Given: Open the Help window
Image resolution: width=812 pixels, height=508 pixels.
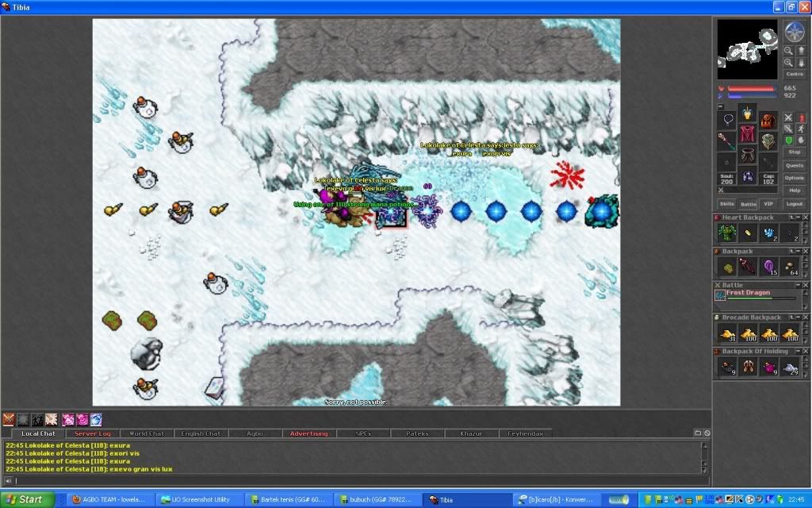Looking at the screenshot, I should [x=795, y=190].
